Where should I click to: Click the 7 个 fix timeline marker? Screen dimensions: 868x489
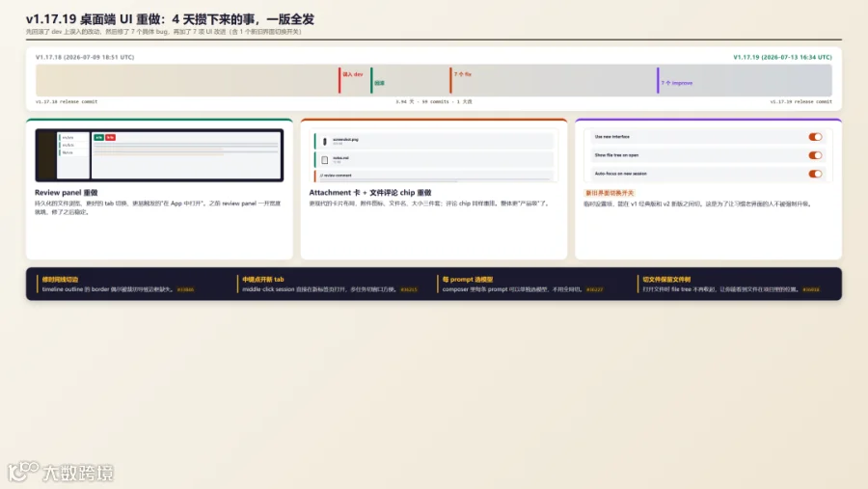coord(450,80)
